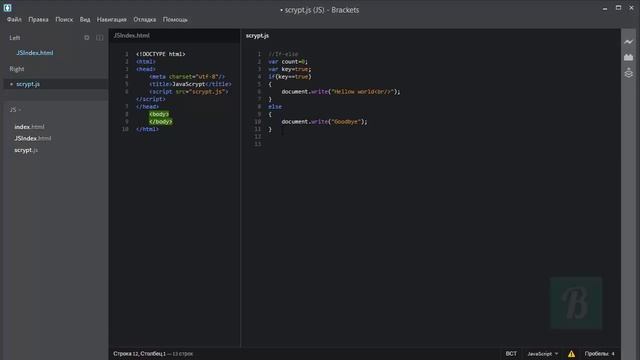Click the yellow lint warning triangle
Viewport: 640px width, 360px height.
571,354
